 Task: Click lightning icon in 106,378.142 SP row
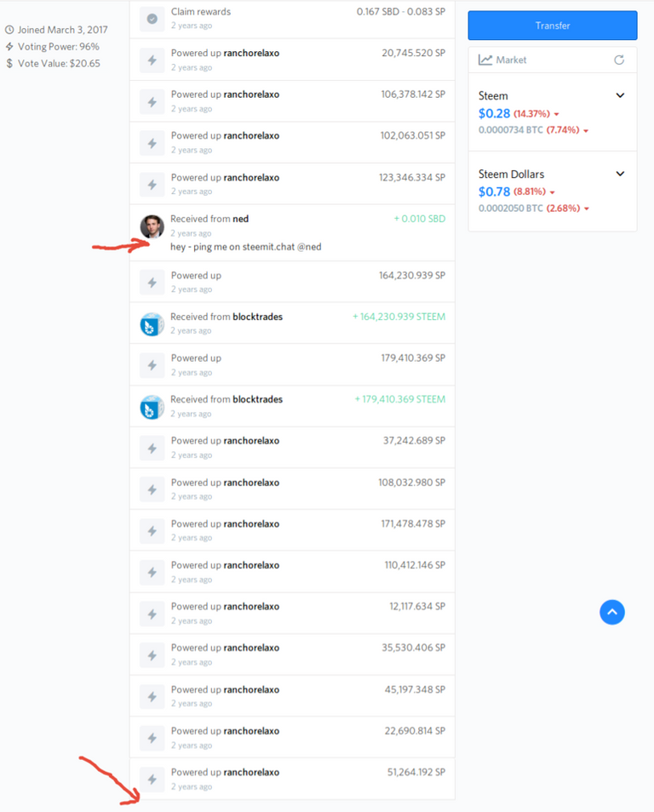[152, 102]
